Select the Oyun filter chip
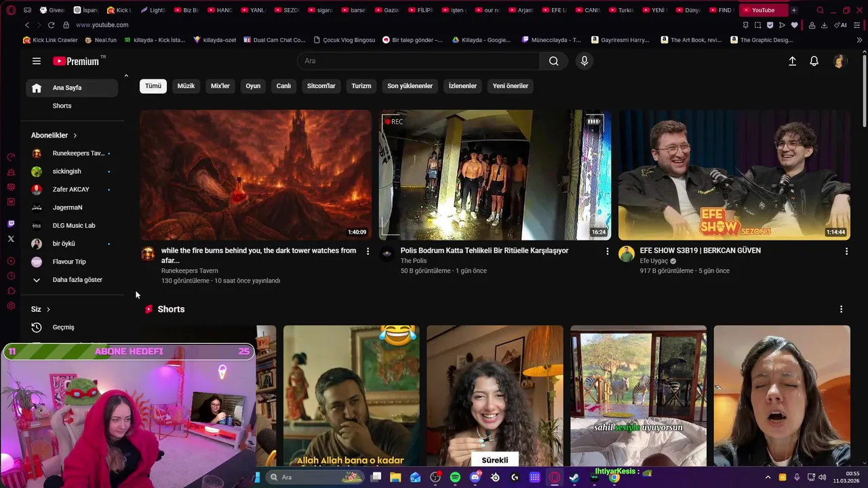The image size is (868, 488). tap(253, 86)
